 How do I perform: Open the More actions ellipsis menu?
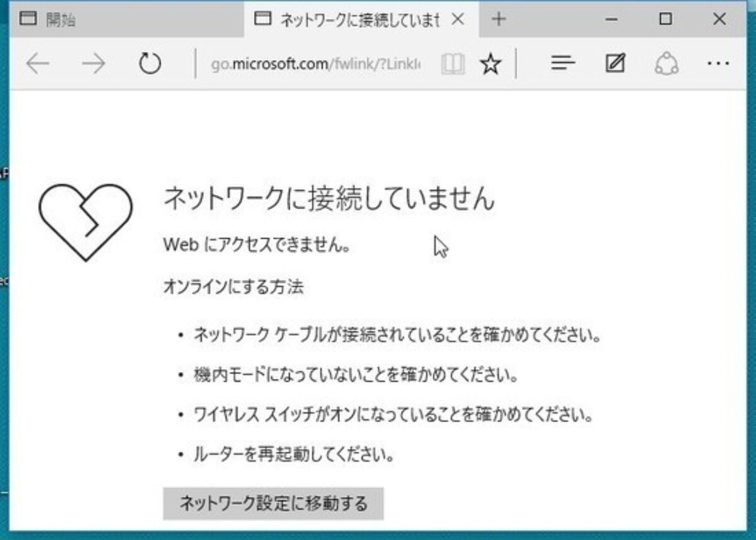pos(718,64)
